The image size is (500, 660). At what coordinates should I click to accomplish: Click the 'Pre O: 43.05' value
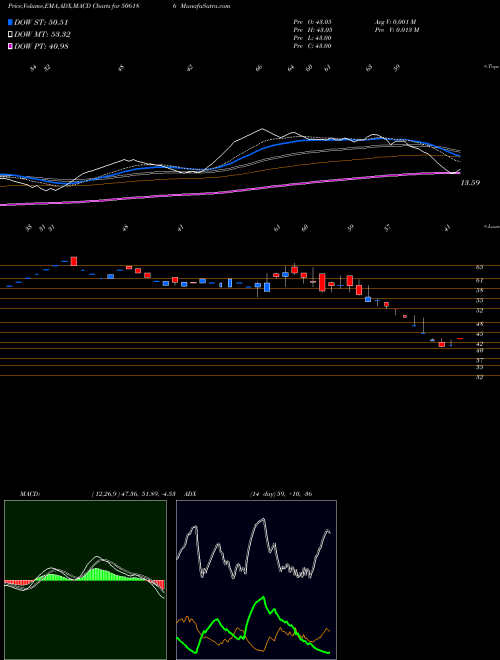pyautogui.click(x=312, y=22)
